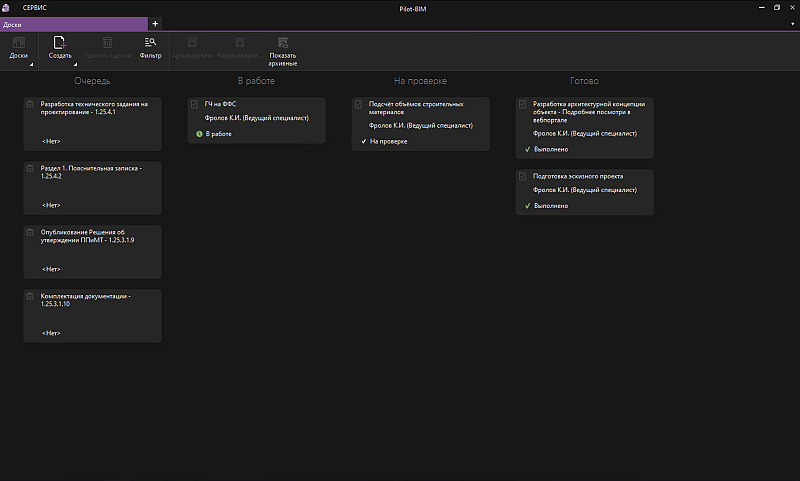The width and height of the screenshot is (800, 481).
Task: Click the Pilot-BIM app logo icon
Action: [x=8, y=7]
